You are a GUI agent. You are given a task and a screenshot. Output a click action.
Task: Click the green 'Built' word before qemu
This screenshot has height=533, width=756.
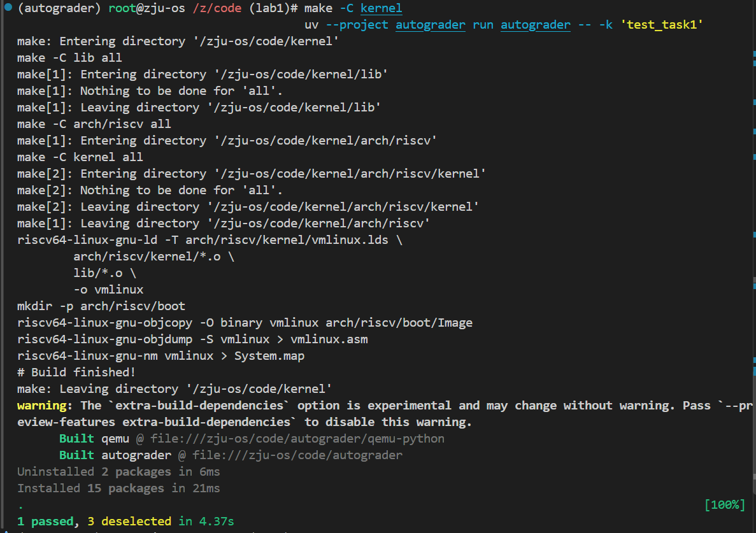click(76, 439)
